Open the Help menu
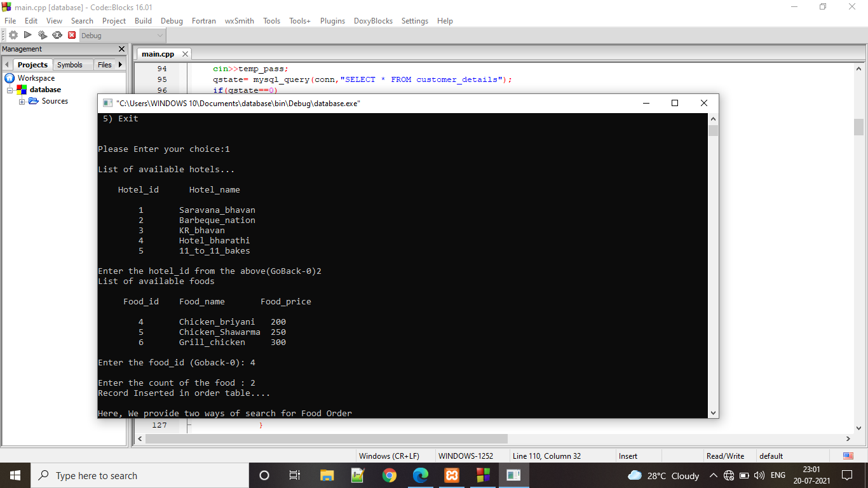This screenshot has height=488, width=868. pos(445,21)
